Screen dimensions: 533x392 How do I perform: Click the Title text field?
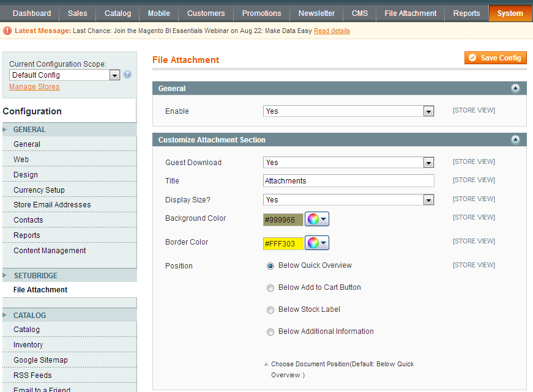(x=348, y=181)
